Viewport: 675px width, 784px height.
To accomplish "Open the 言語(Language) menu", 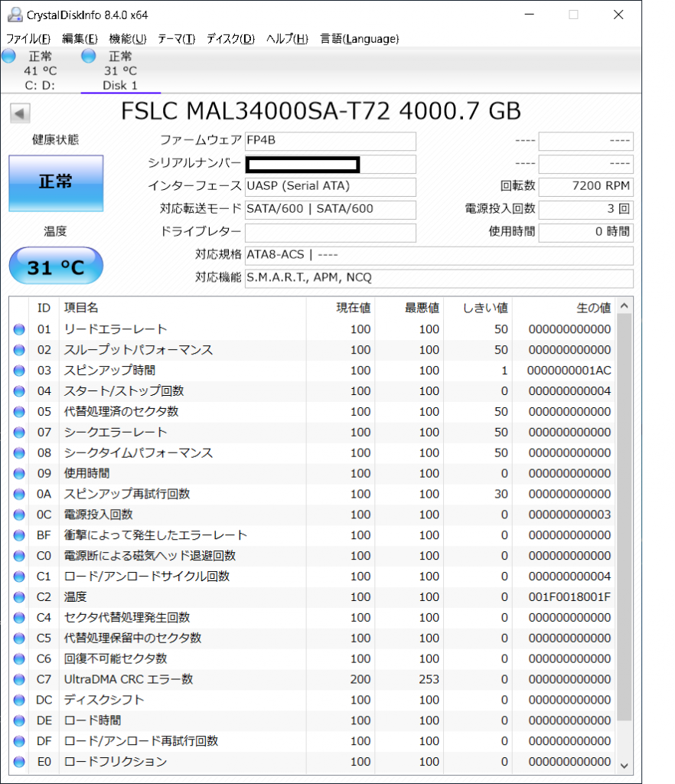I will point(360,38).
